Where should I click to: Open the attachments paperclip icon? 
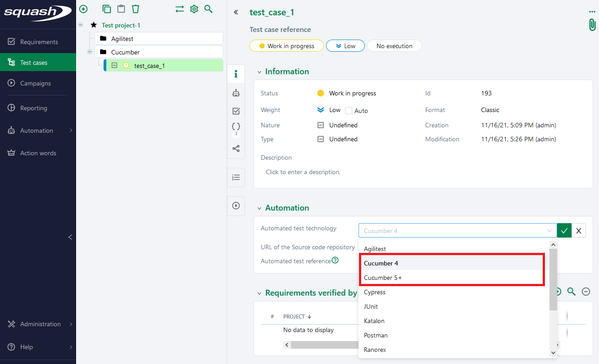(592, 25)
